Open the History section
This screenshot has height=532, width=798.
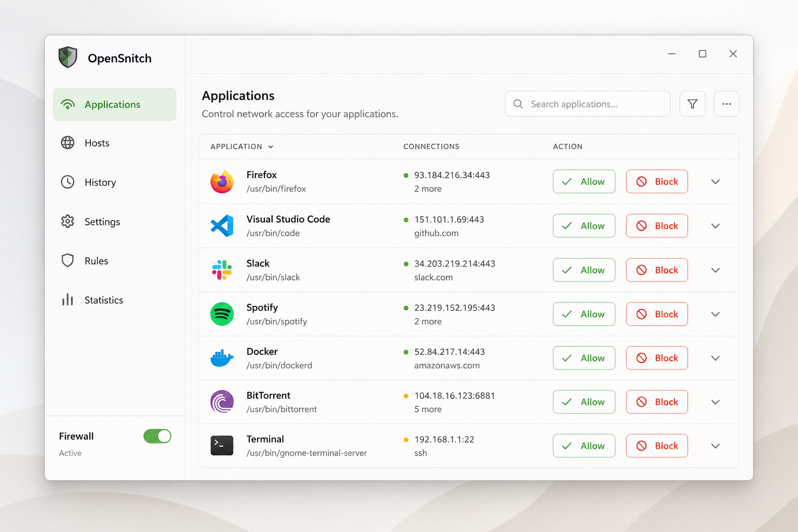pos(114,182)
